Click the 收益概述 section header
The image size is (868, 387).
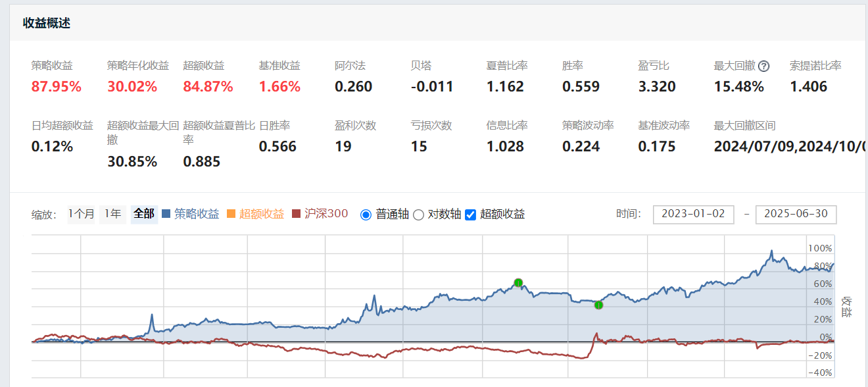[x=47, y=23]
